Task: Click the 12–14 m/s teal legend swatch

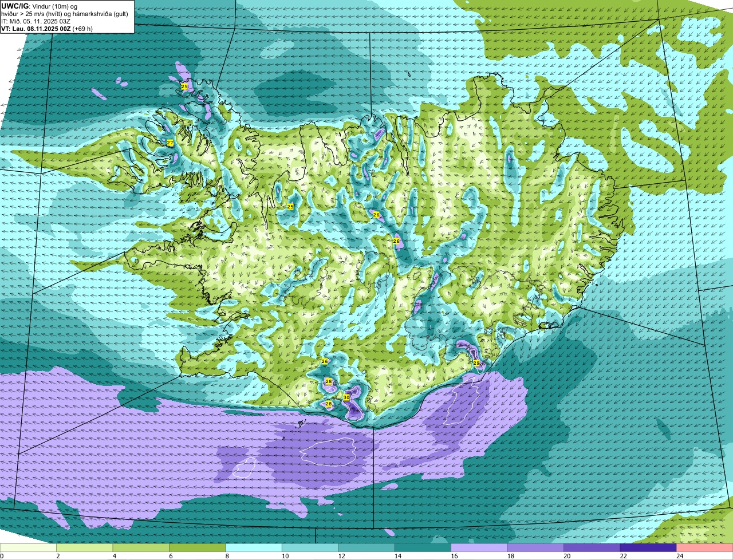Action: [x=366, y=548]
